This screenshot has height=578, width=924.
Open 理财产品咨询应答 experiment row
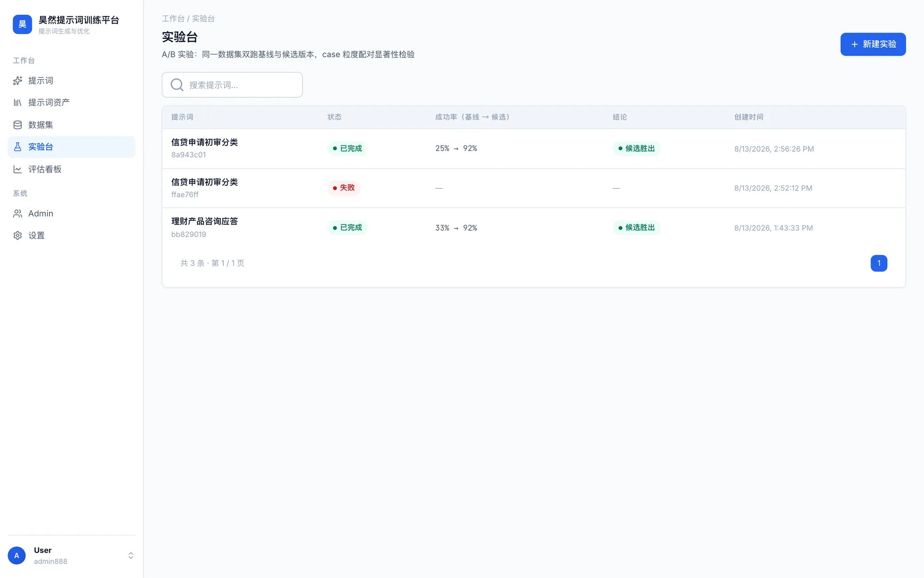(534, 227)
